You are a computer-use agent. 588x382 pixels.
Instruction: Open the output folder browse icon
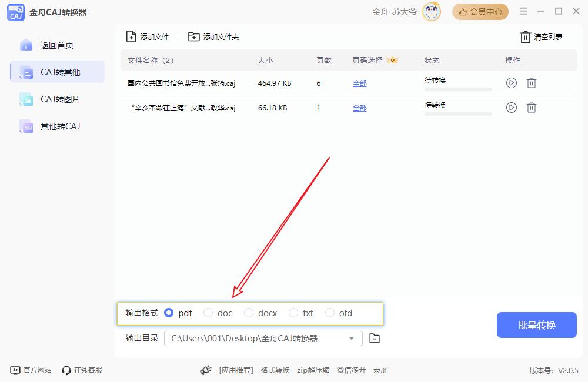[x=375, y=338]
